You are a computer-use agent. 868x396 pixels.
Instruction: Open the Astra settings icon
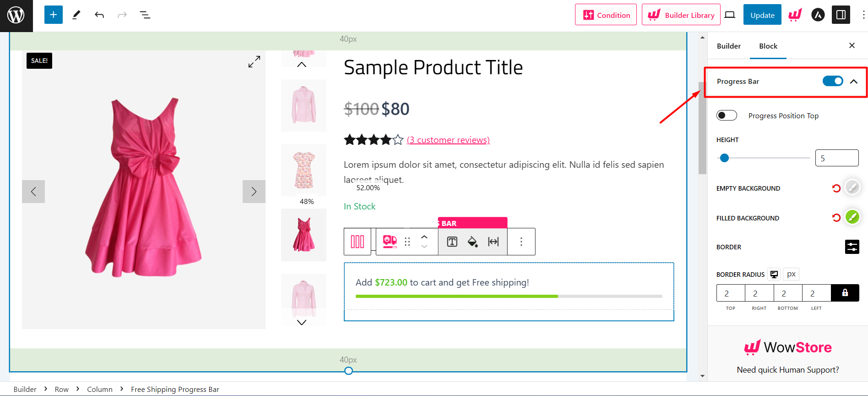[818, 15]
